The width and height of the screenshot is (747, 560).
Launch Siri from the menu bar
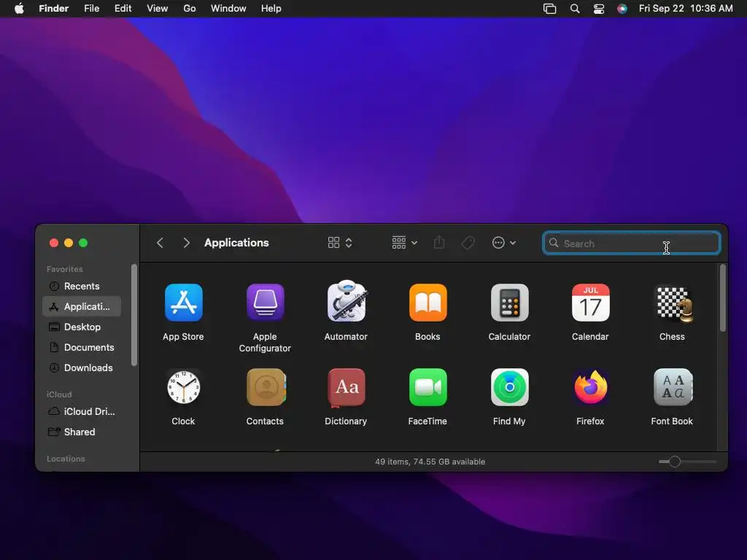[622, 9]
